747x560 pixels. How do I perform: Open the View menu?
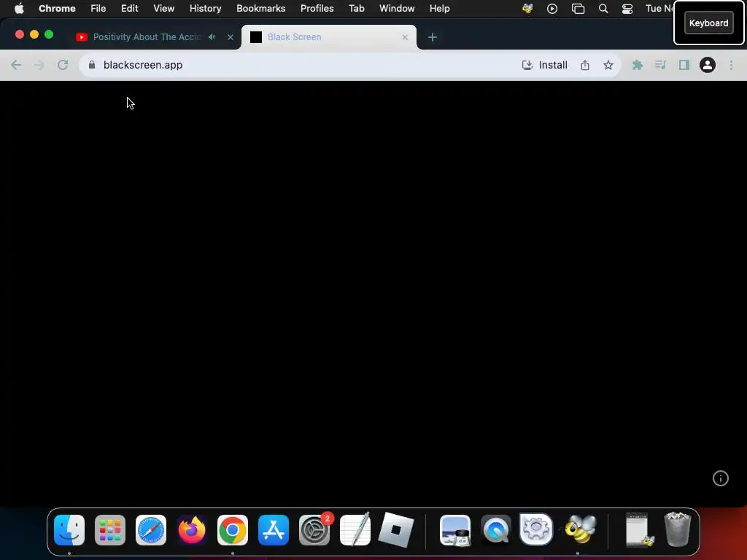click(164, 9)
